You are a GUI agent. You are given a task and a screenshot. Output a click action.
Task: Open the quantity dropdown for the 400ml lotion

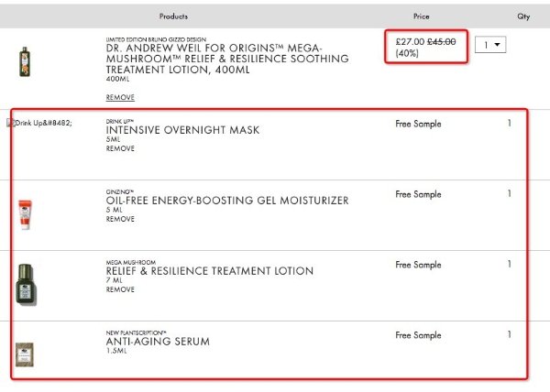[x=494, y=44]
